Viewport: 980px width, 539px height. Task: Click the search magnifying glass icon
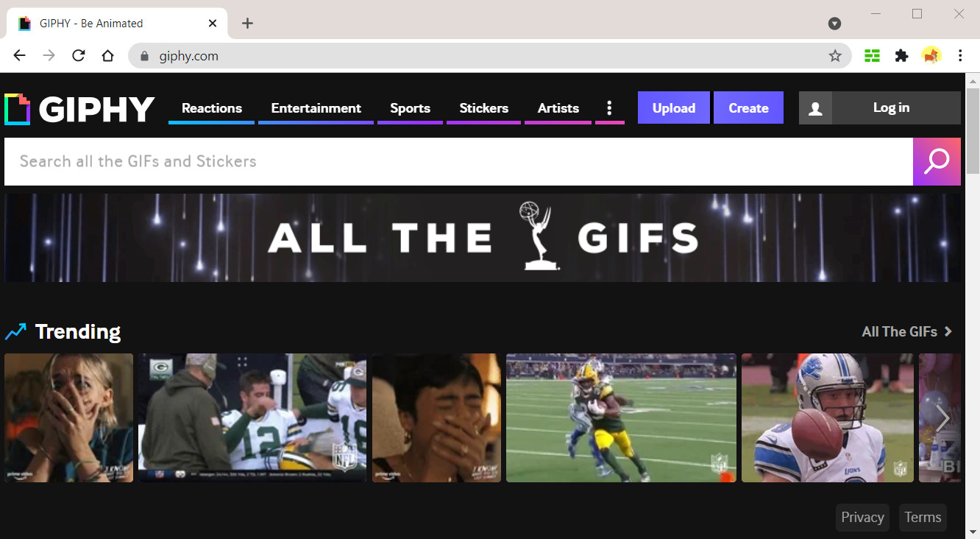tap(937, 161)
